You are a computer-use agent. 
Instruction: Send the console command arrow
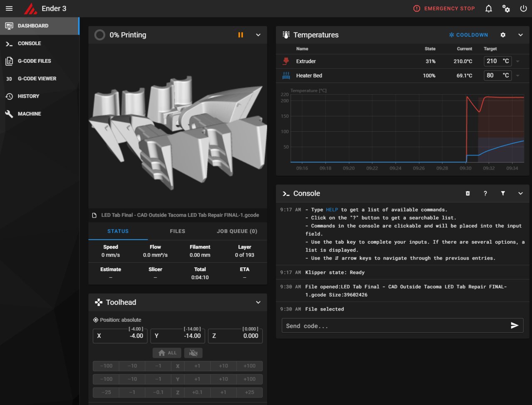(515, 326)
